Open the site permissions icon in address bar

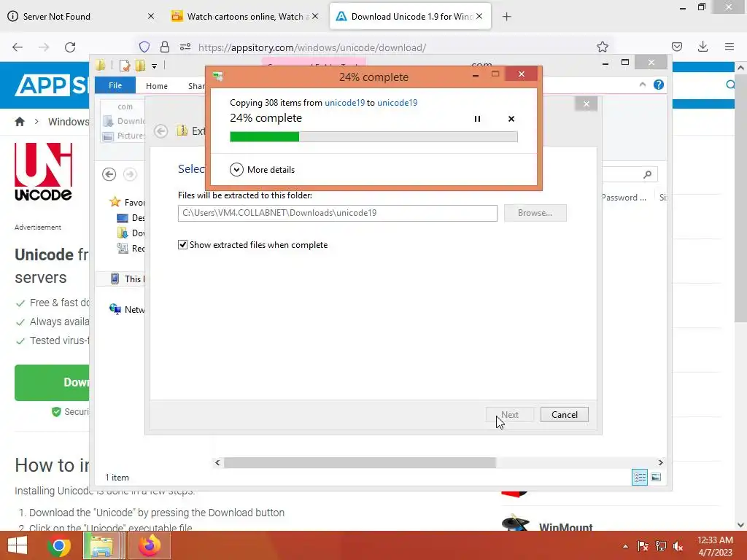(185, 47)
